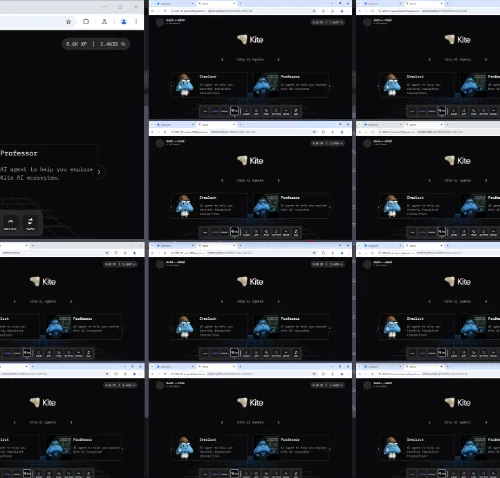The image size is (500, 478).
Task: Open a new tab in the top-middle browser window
Action: pos(240,3)
